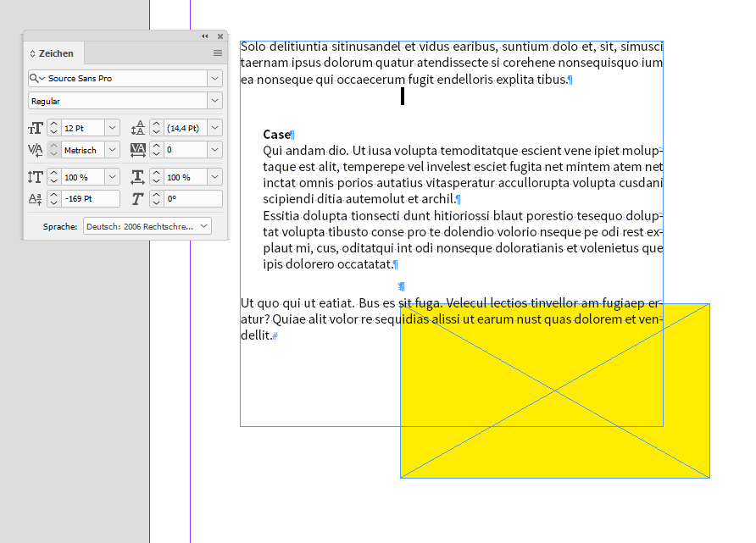The image size is (756, 543).
Task: Open the font style dropdown
Action: tap(215, 101)
